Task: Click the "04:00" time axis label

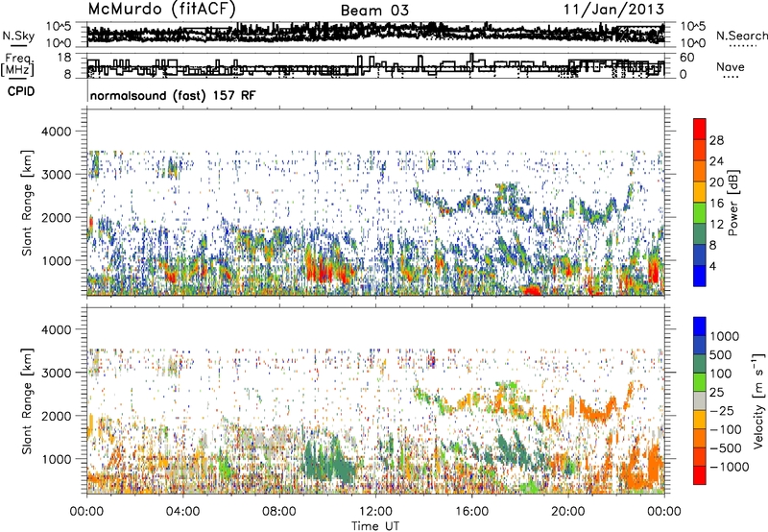Action: (x=182, y=512)
